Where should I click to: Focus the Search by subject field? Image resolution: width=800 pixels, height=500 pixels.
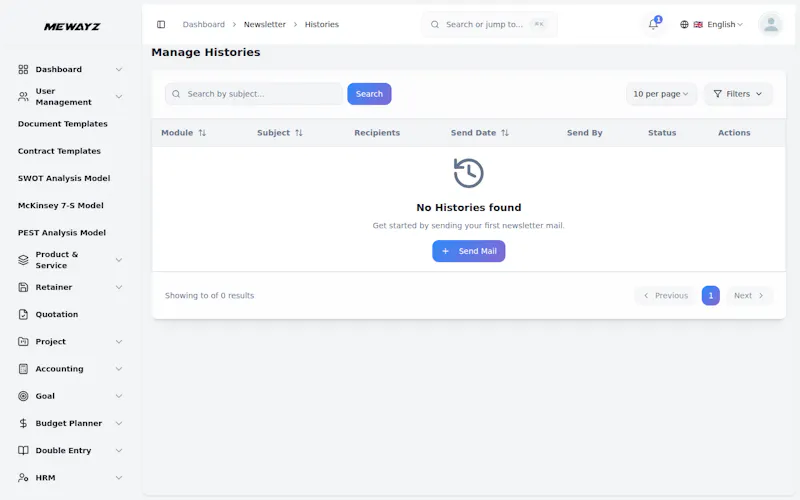tap(254, 94)
